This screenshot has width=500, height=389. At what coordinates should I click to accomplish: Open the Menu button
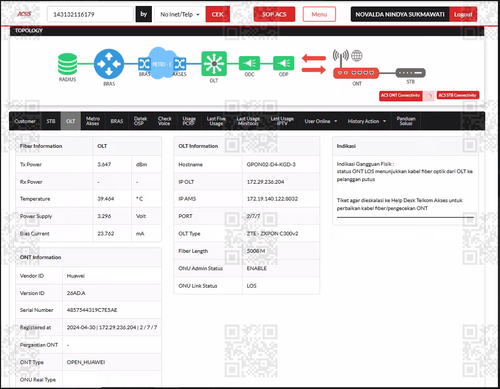click(x=319, y=14)
